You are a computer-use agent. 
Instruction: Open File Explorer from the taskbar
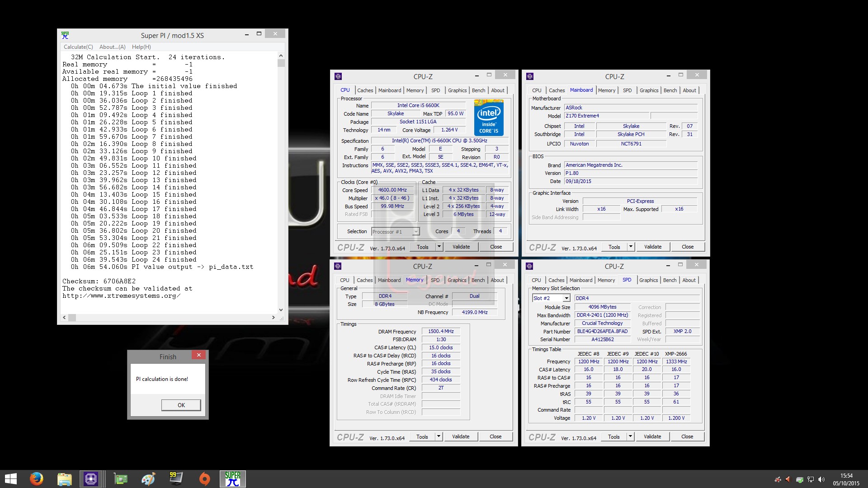pyautogui.click(x=64, y=479)
